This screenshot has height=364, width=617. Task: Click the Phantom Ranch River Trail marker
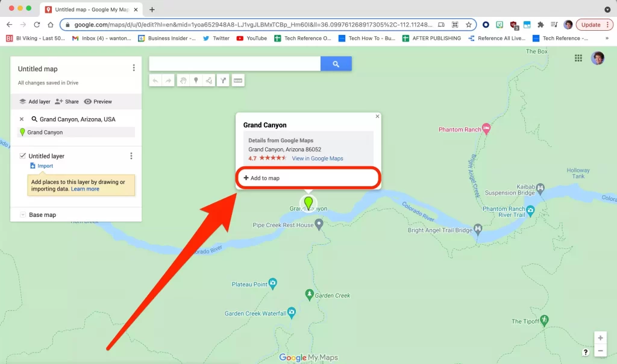pos(530,211)
